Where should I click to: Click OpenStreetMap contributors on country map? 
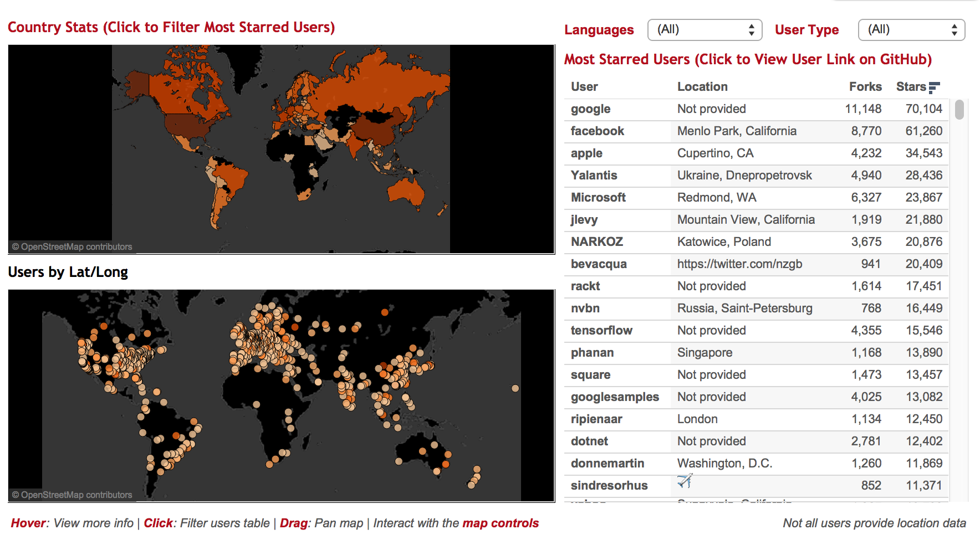pos(72,247)
